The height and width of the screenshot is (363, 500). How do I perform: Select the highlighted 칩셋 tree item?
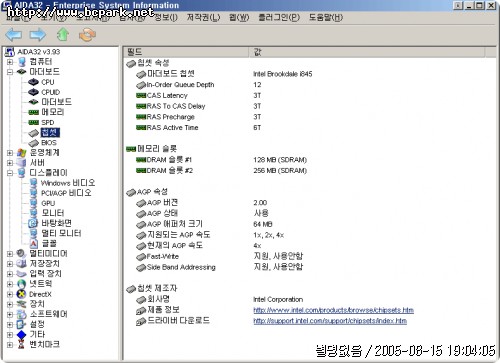click(50, 132)
